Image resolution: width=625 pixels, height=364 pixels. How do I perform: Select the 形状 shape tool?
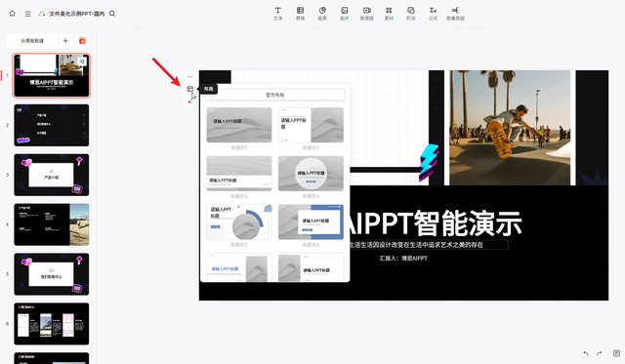[411, 13]
